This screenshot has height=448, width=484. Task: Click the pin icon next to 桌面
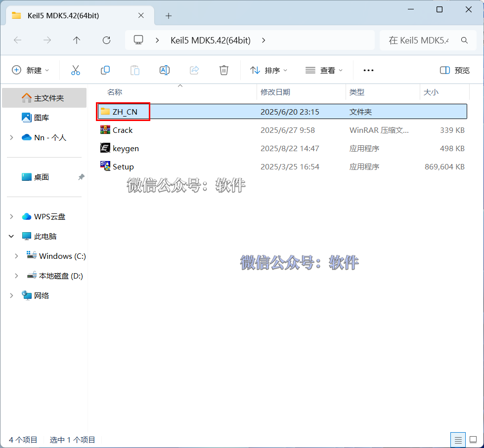81,177
